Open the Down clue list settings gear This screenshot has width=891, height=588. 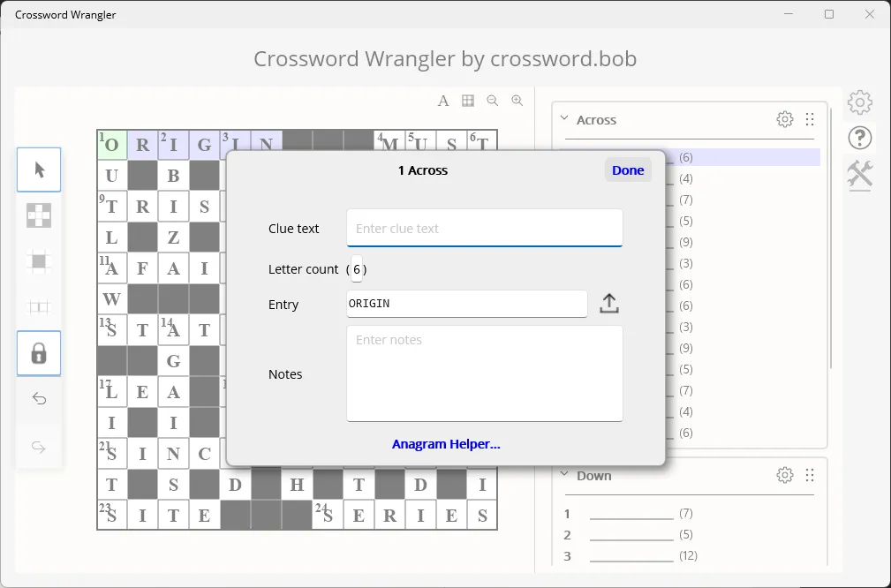pos(785,475)
